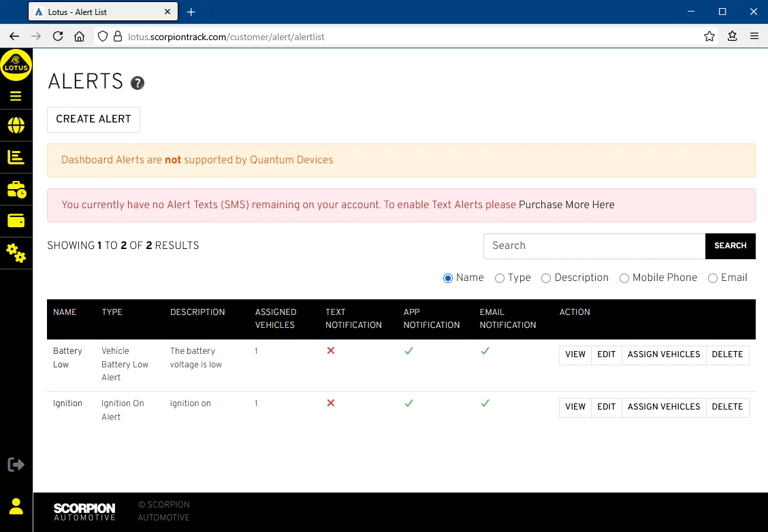Image resolution: width=768 pixels, height=532 pixels.
Task: Open the hamburger menu in the sidebar
Action: pyautogui.click(x=16, y=96)
